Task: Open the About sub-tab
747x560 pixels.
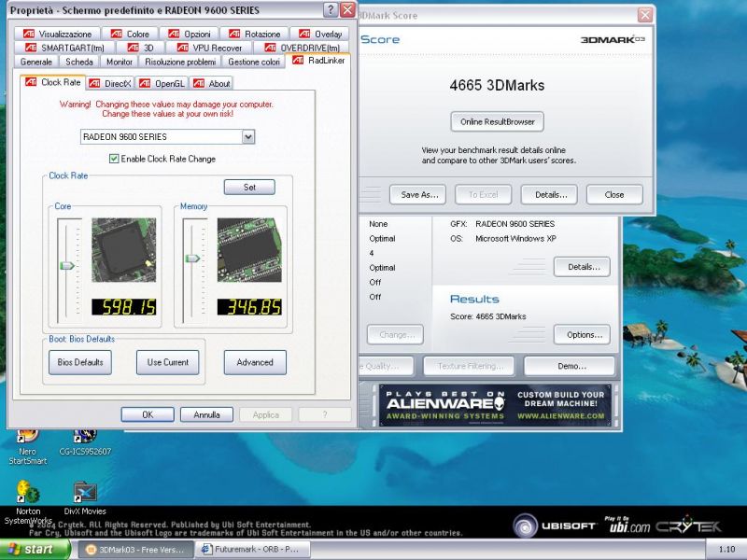Action: (212, 83)
